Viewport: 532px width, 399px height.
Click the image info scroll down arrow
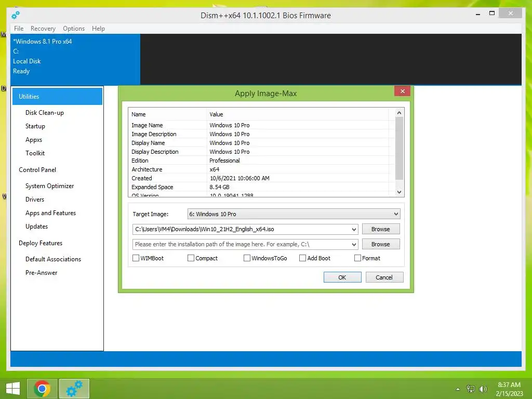coord(400,192)
